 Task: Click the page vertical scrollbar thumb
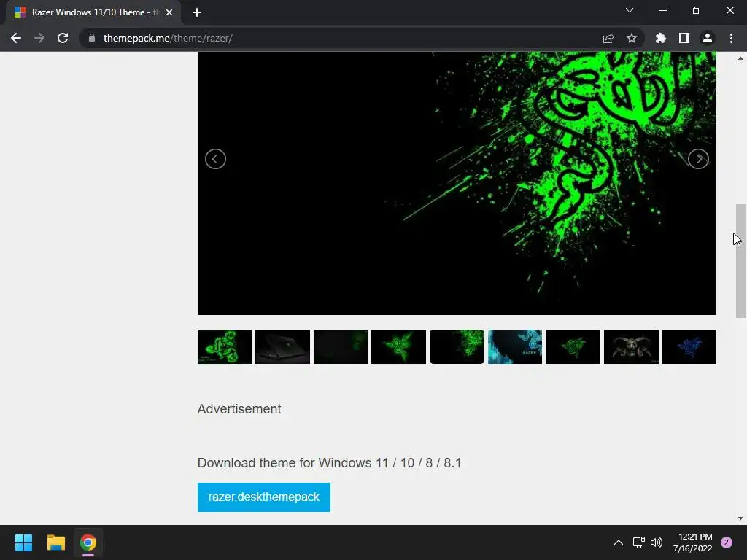point(740,261)
